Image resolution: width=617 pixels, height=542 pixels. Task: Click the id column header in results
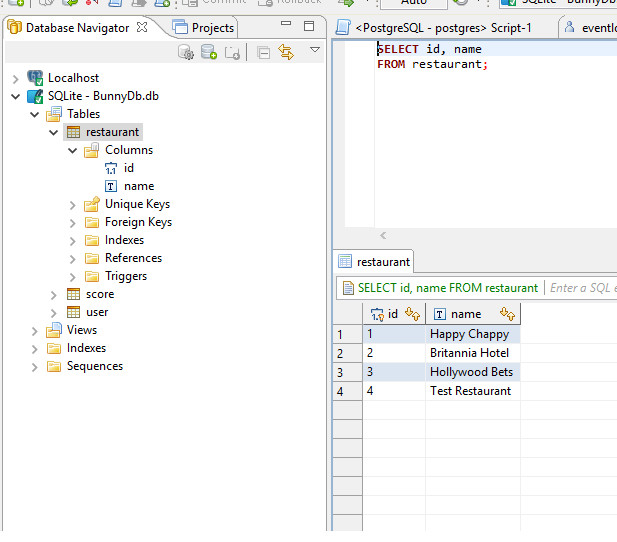(x=393, y=314)
